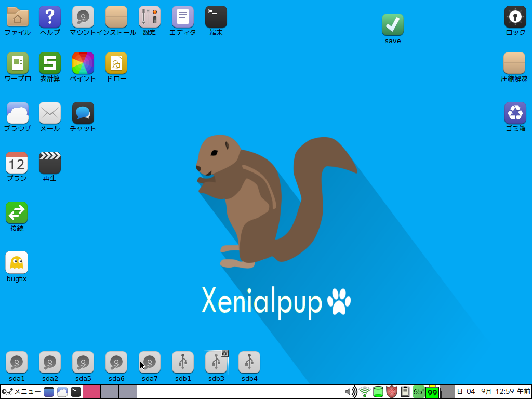Open the インストール package icon

pos(116,17)
